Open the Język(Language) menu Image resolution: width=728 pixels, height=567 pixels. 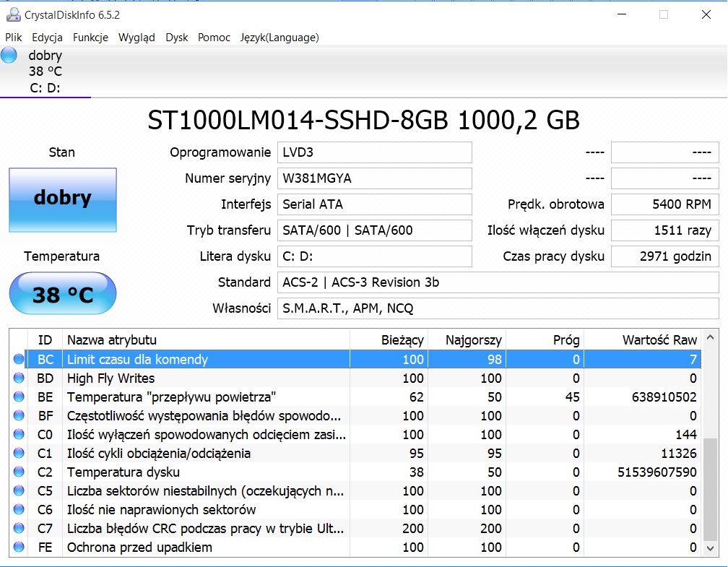click(279, 37)
